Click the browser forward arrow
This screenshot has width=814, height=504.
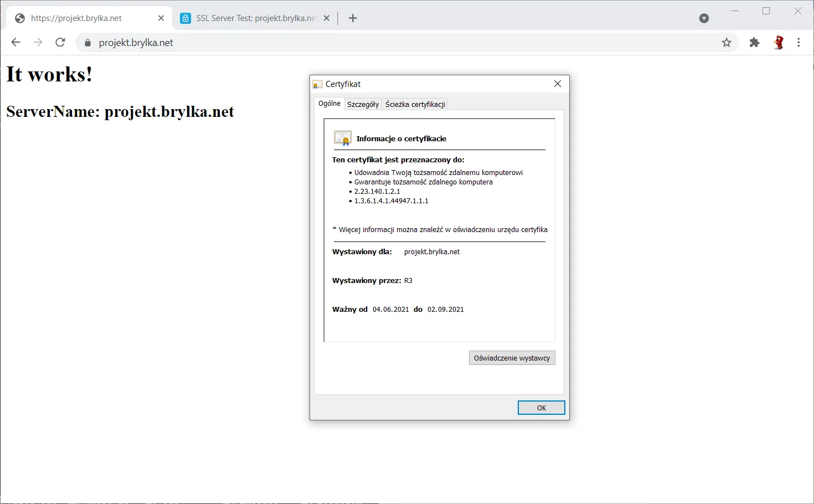38,43
